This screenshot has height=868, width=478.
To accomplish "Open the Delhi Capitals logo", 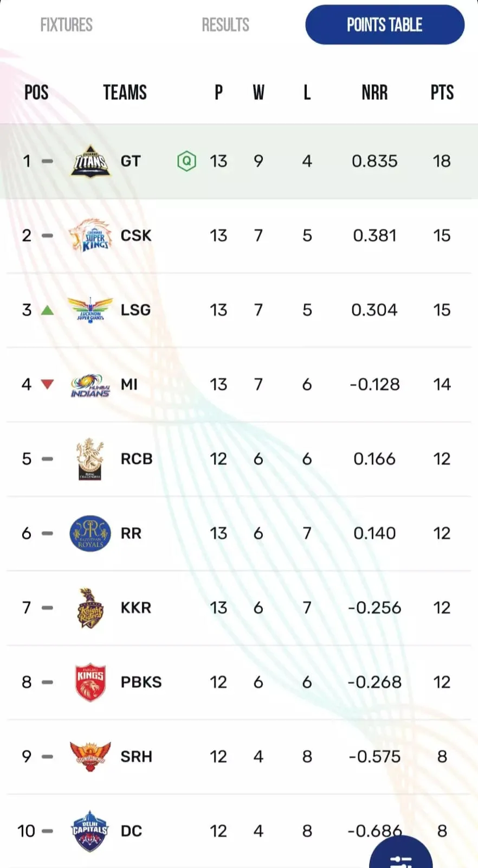I will point(90,831).
